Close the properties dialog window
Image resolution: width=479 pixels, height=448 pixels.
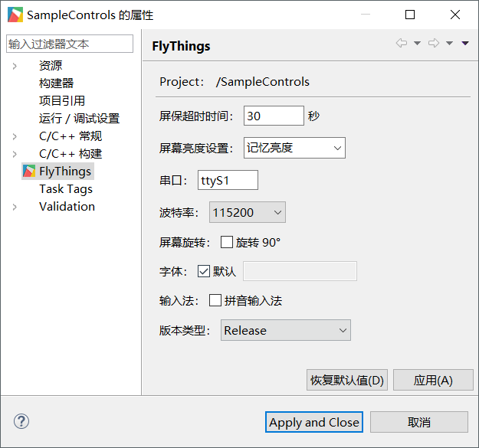pyautogui.click(x=455, y=15)
